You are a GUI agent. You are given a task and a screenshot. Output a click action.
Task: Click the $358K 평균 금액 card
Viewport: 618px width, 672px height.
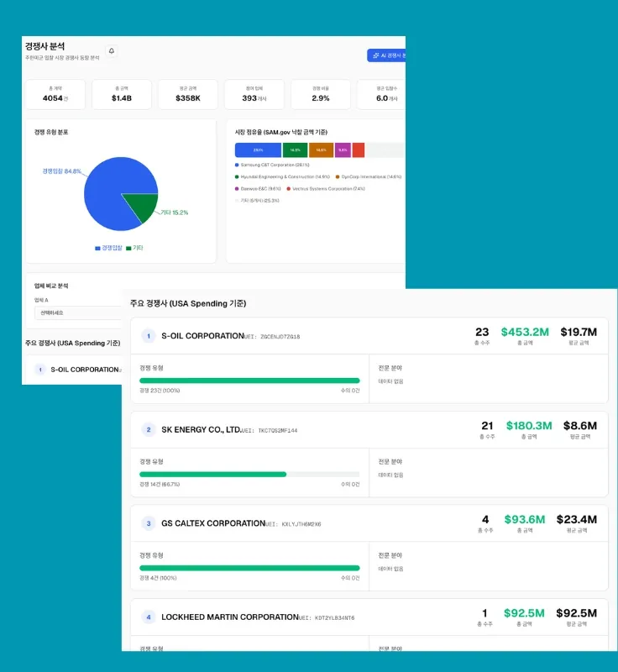coord(188,94)
